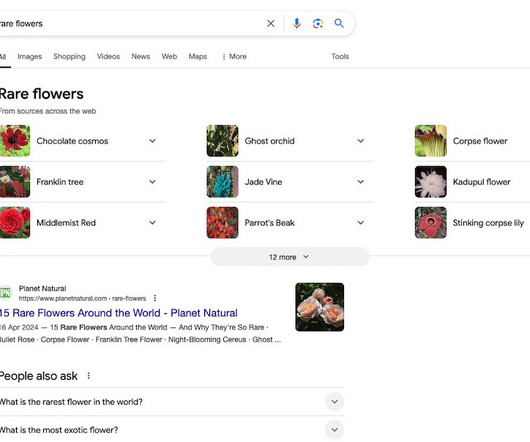Click the Stinking corpse lily thumbnail
Image resolution: width=530 pixels, height=442 pixels.
pos(431,223)
